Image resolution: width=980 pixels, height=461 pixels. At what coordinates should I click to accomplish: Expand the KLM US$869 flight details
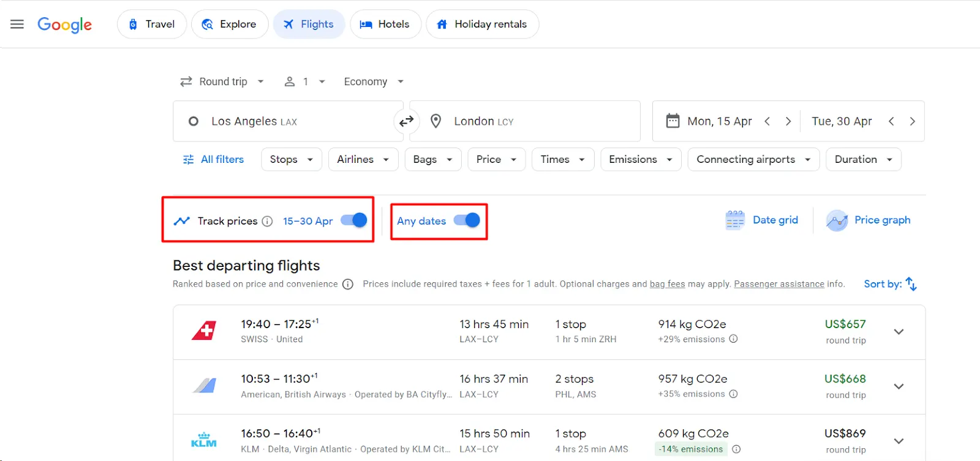point(899,441)
